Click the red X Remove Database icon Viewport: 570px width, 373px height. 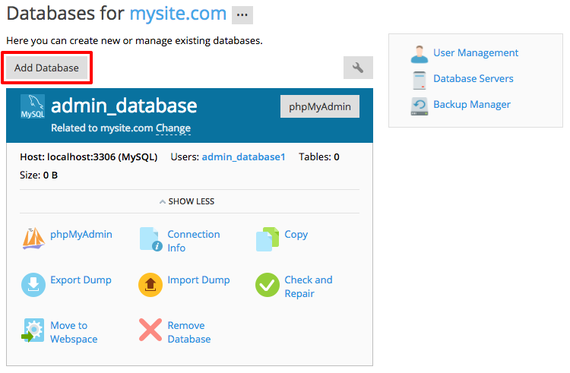coord(150,330)
